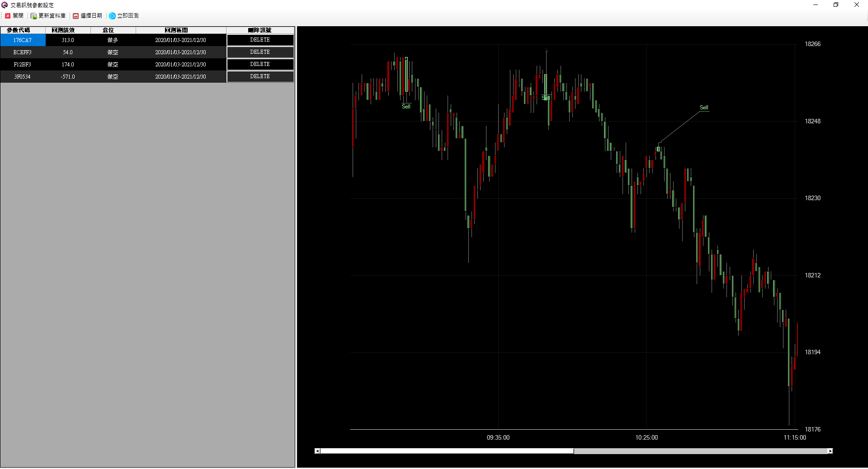Start backtest with 立即回測 play icon
This screenshot has width=868, height=469.
pos(112,16)
